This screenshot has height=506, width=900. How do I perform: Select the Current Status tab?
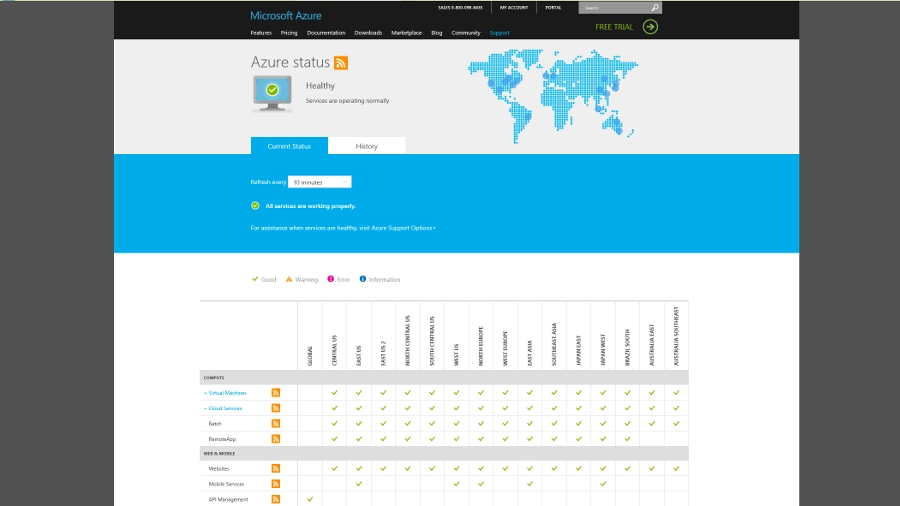(289, 146)
